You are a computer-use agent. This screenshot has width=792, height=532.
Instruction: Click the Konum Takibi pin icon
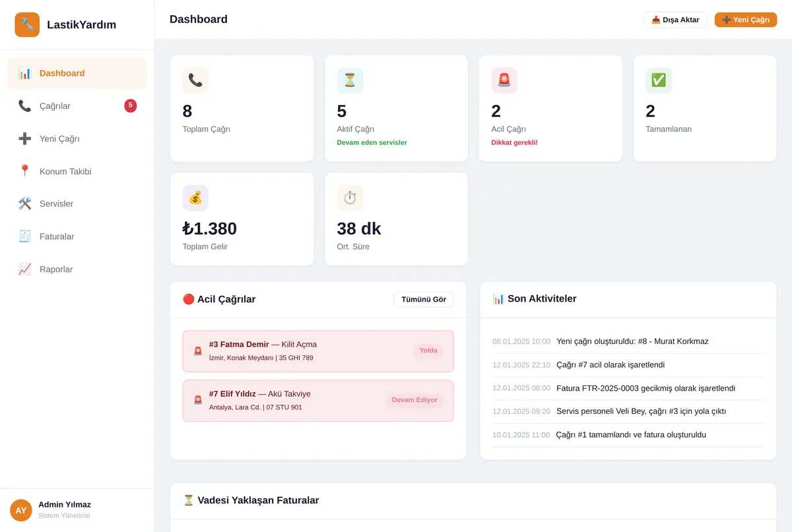click(x=25, y=171)
